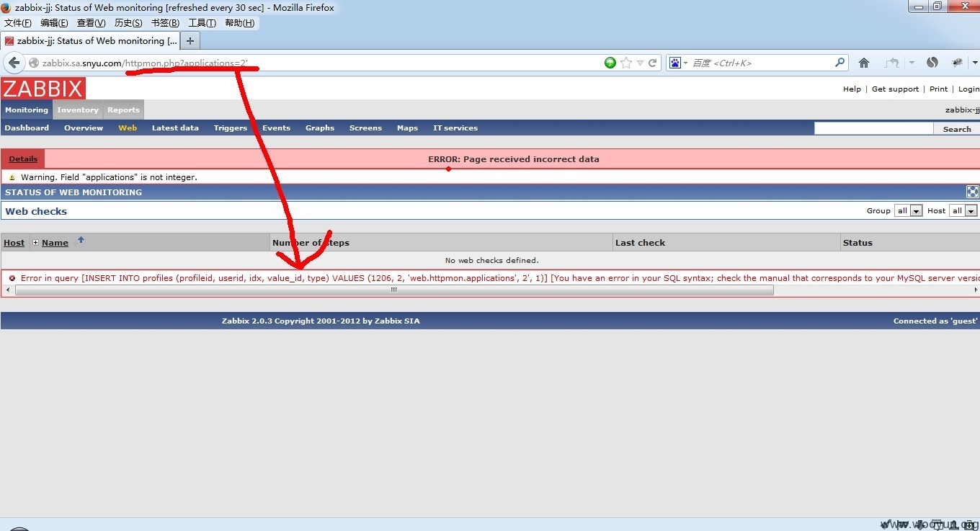The height and width of the screenshot is (531, 980).
Task: Click the Login link
Action: pos(968,89)
